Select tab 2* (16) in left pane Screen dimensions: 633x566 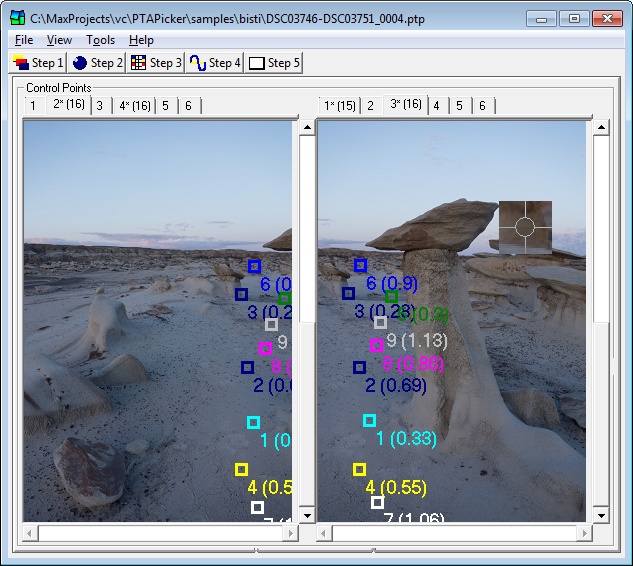(x=69, y=104)
